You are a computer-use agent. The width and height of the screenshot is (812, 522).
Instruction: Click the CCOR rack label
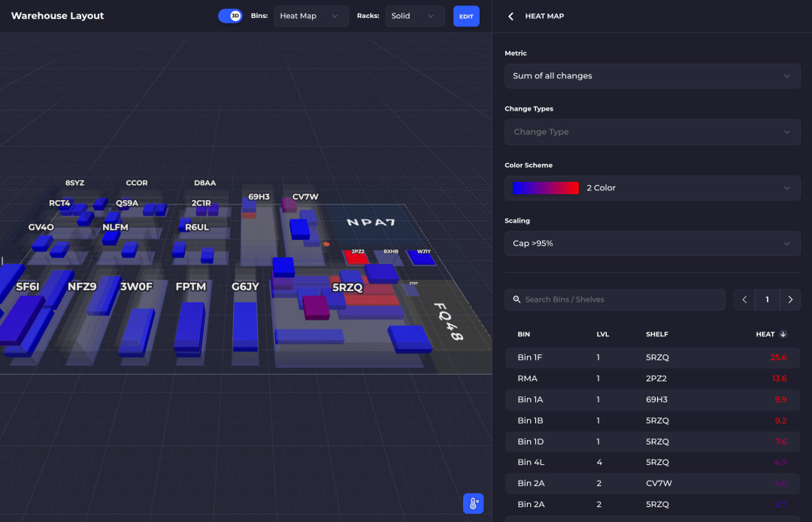[137, 183]
